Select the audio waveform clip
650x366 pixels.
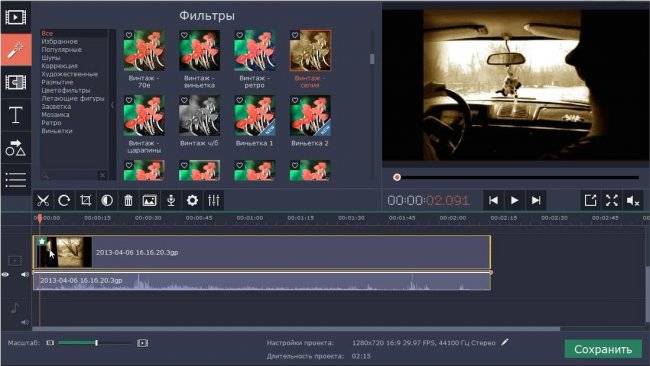pyautogui.click(x=262, y=281)
